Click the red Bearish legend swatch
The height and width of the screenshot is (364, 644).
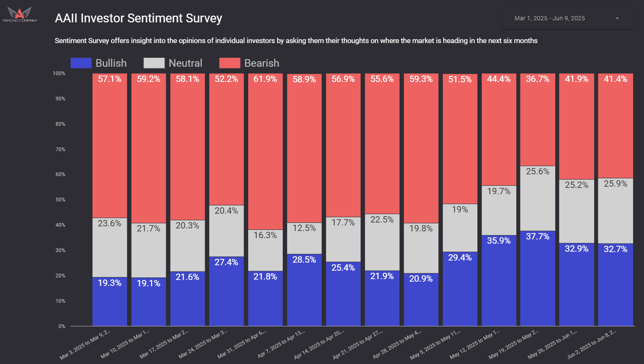click(230, 63)
